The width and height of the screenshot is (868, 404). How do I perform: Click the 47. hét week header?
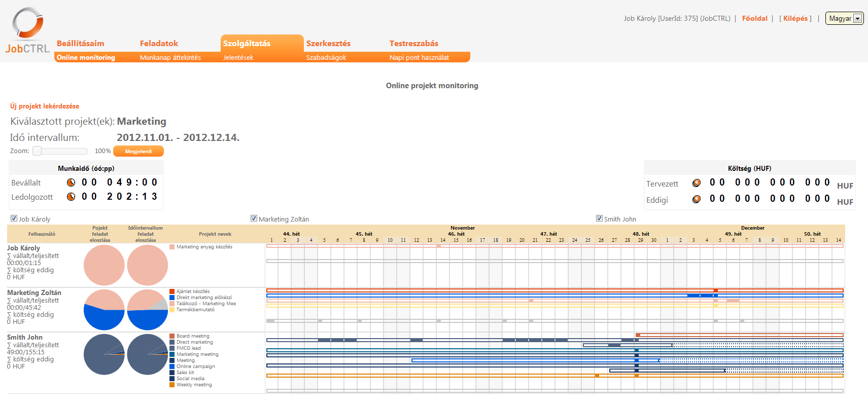coord(548,234)
